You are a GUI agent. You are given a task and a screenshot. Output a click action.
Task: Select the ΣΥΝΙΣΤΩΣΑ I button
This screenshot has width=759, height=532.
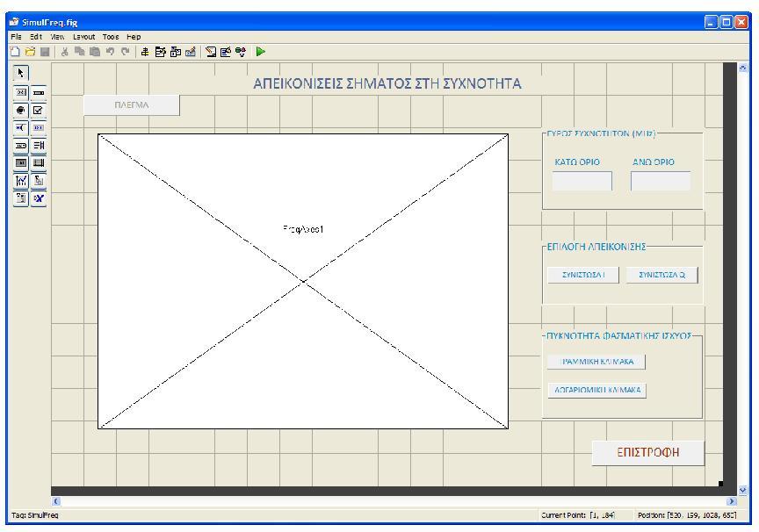click(x=583, y=275)
